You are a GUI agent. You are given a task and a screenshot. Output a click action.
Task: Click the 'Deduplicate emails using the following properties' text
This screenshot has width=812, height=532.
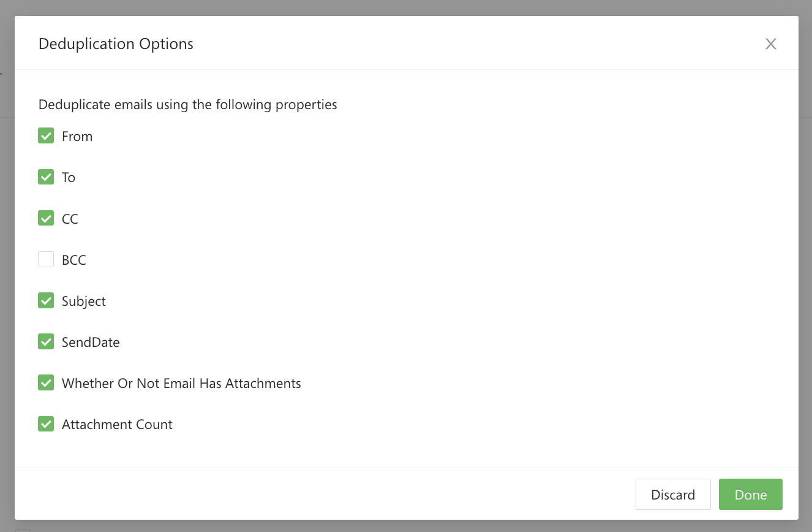[x=187, y=105]
